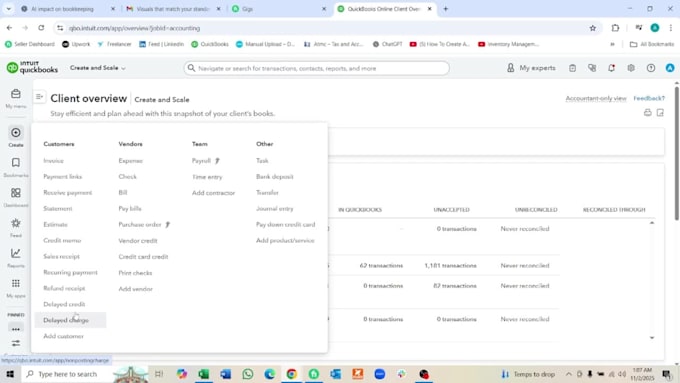Image resolution: width=680 pixels, height=383 pixels.
Task: Open Reports in the left sidebar
Action: 16,258
